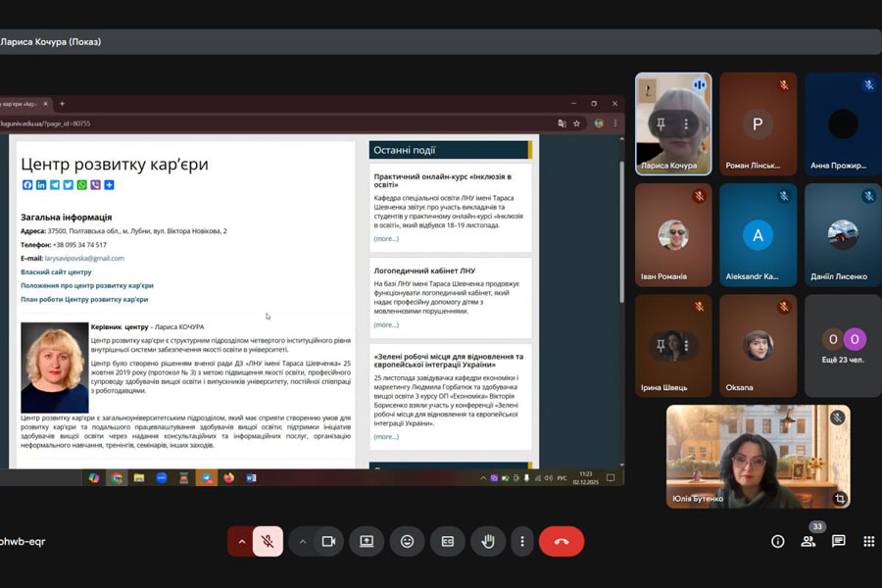Click the browser address bar URL
Image resolution: width=882 pixels, height=588 pixels.
point(45,123)
